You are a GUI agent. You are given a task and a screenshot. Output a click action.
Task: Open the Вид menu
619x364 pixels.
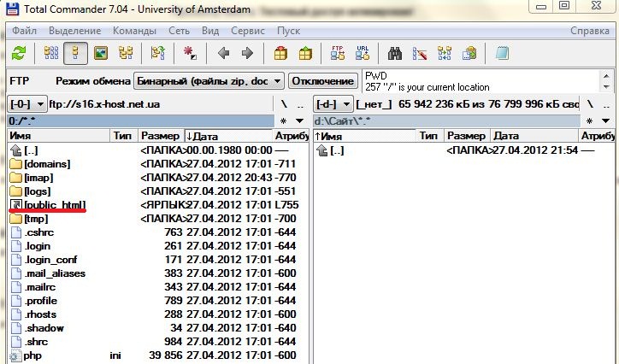tap(210, 31)
